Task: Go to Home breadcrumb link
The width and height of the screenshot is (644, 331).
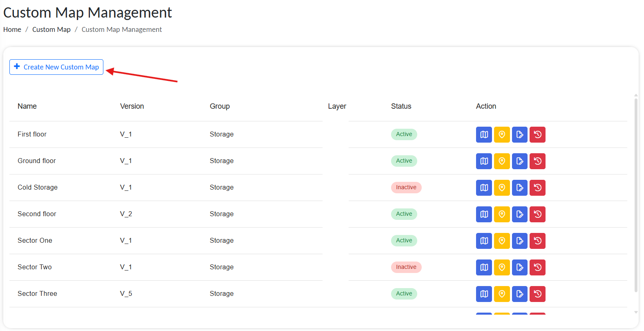Action: 12,29
